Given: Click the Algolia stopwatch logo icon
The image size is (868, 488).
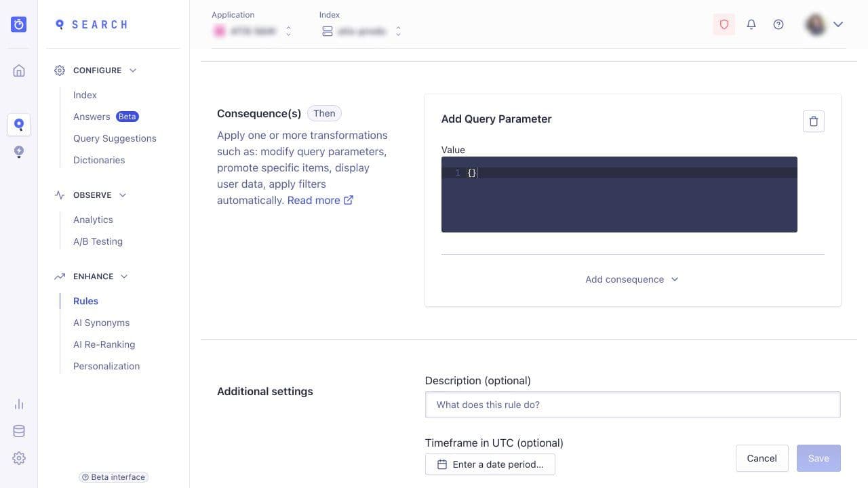Looking at the screenshot, I should (19, 24).
